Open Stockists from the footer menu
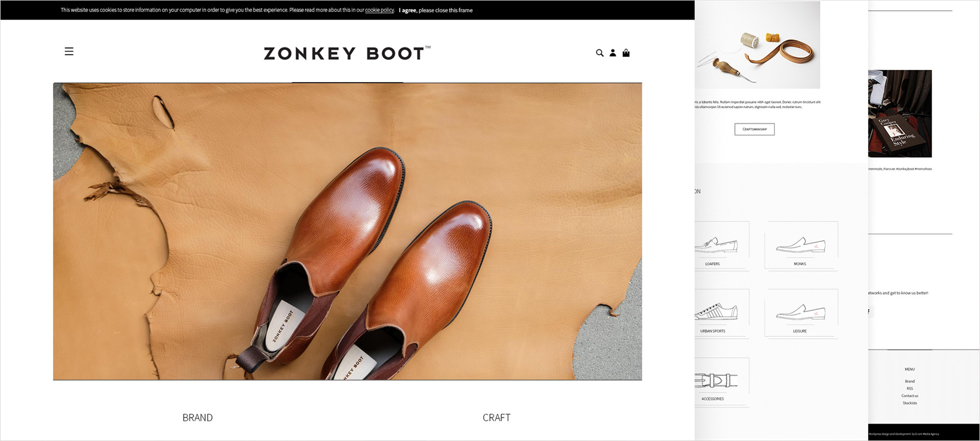 pos(909,403)
